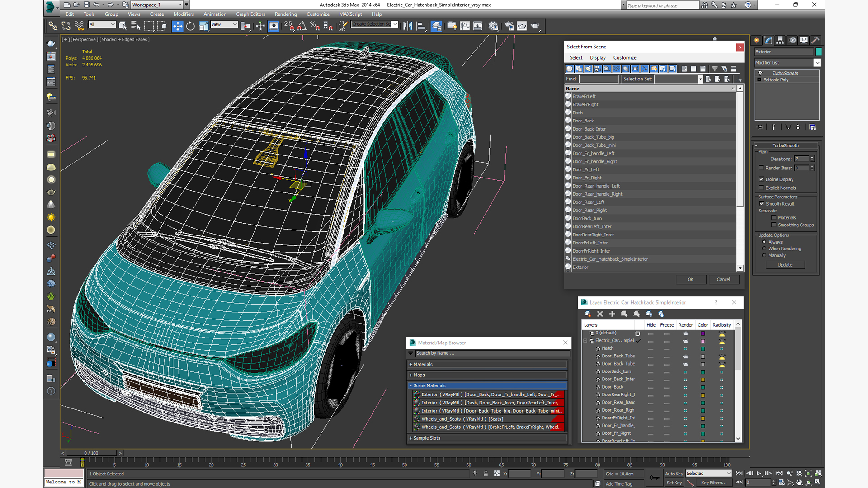Toggle the Angle Snap icon

pyautogui.click(x=302, y=26)
